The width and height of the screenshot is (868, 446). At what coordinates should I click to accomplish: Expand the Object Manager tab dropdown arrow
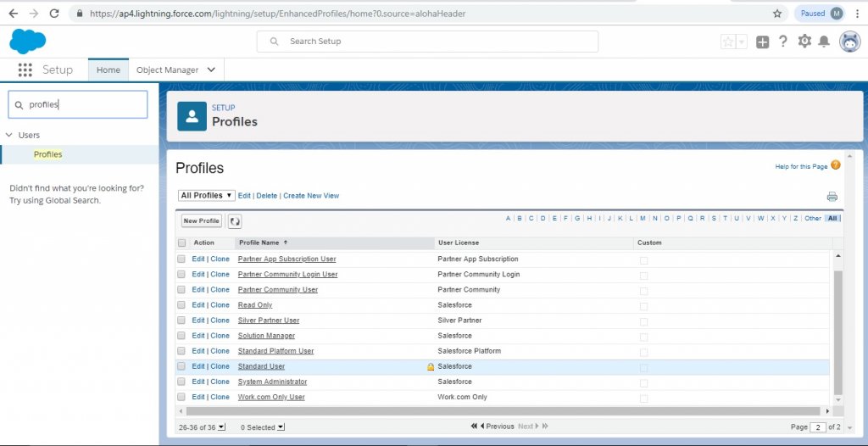click(211, 70)
